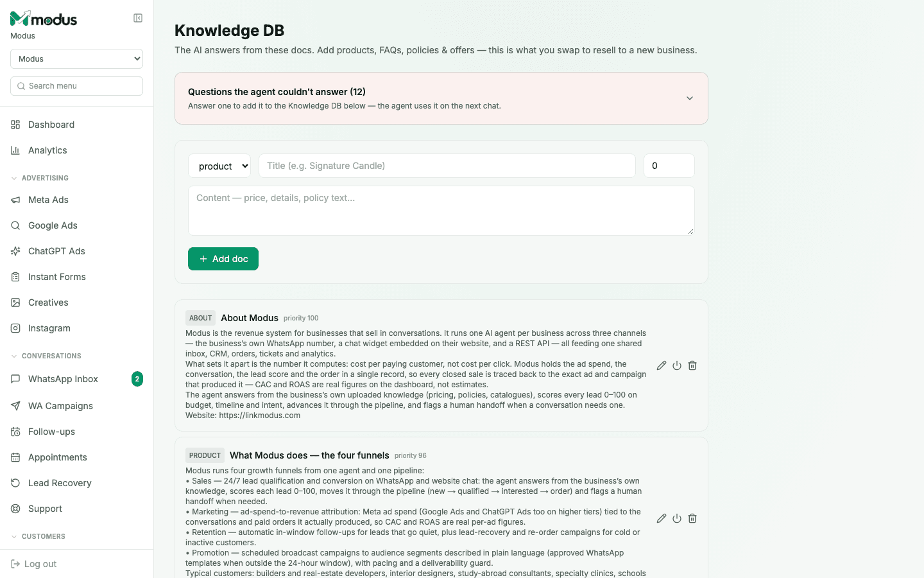Click the Knowledge DB heading
This screenshot has height=578, width=924.
coord(229,30)
